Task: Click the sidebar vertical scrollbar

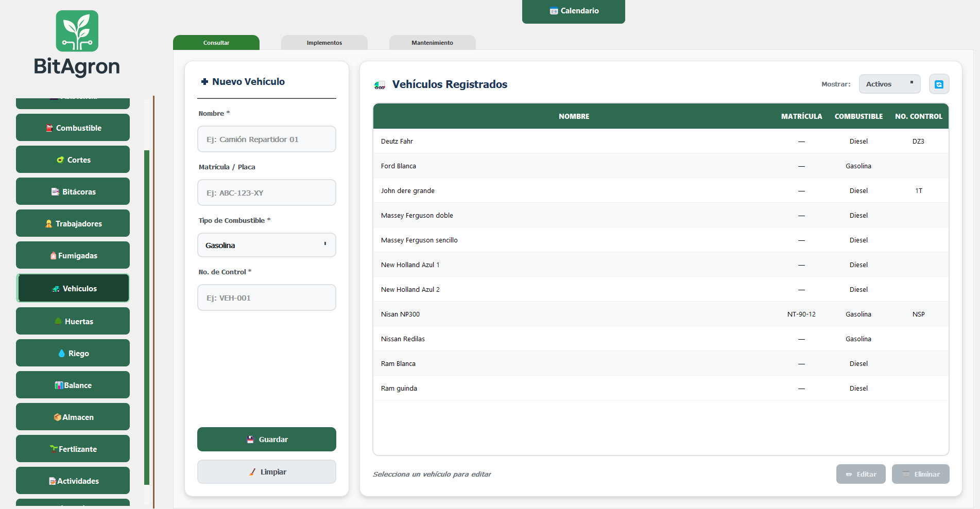Action: tap(147, 317)
